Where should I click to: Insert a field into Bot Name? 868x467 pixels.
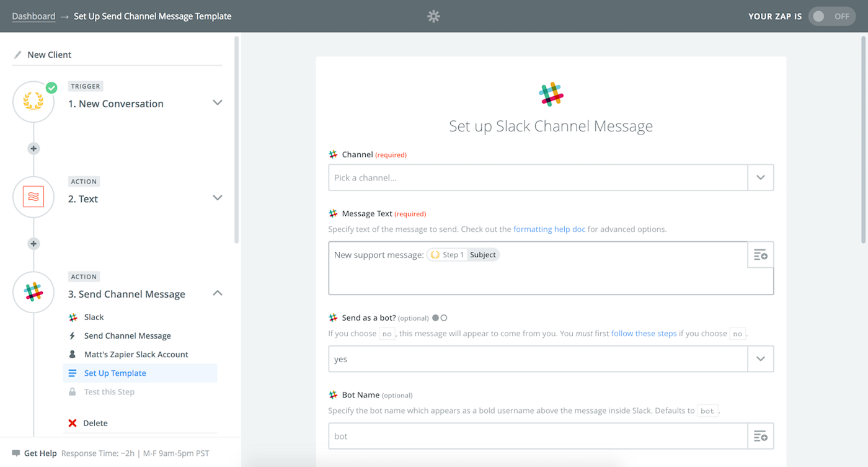[x=761, y=436]
